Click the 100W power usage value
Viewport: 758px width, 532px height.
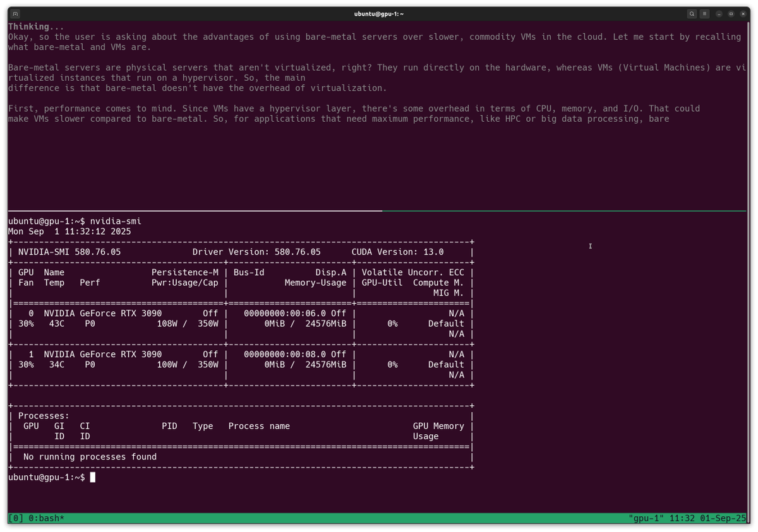(x=167, y=365)
